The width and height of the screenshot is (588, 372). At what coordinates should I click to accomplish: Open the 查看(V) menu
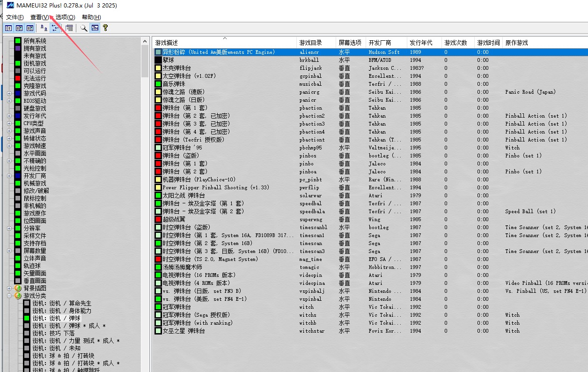pyautogui.click(x=39, y=17)
